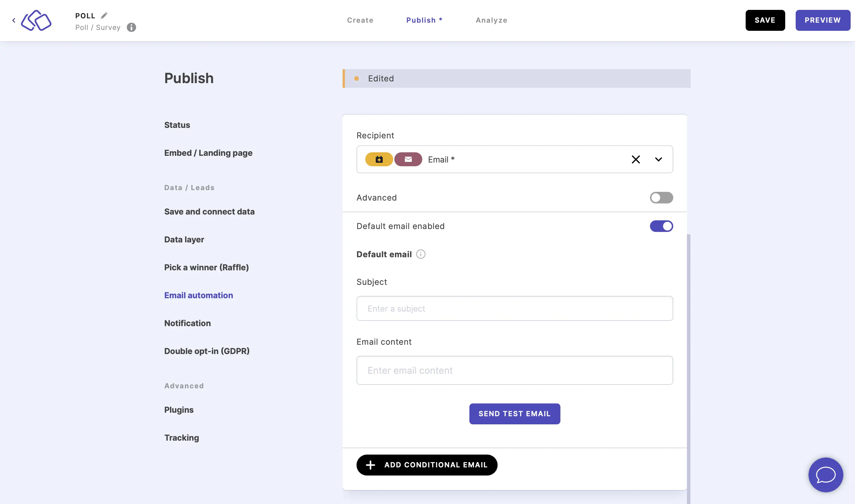Expand the recipient dropdown chevron

pos(658,159)
